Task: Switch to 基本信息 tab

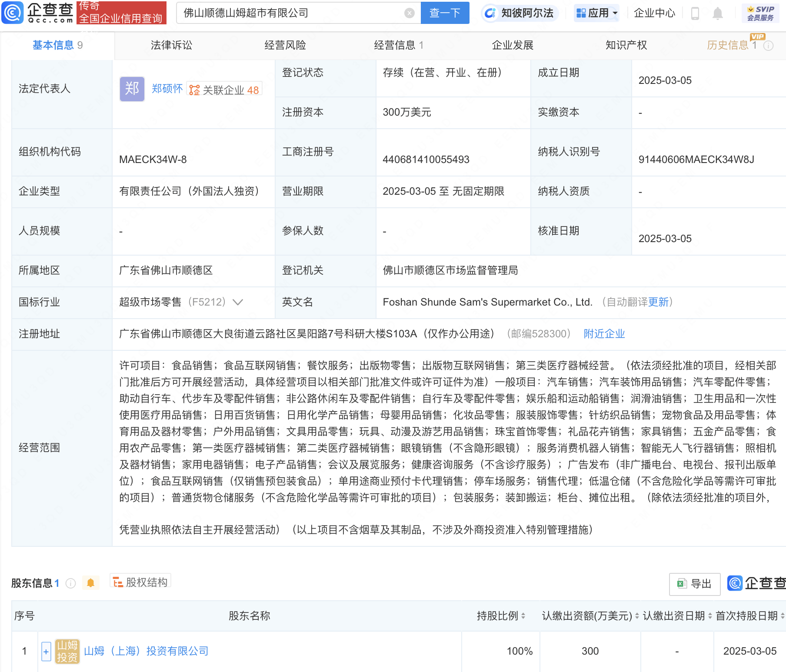Action: click(x=57, y=45)
